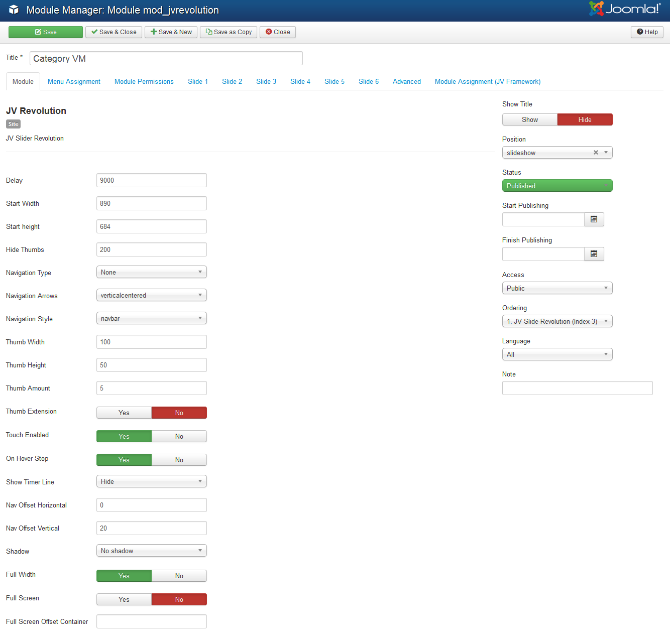This screenshot has width=670, height=644.
Task: Set Full Screen to Yes
Action: [124, 599]
